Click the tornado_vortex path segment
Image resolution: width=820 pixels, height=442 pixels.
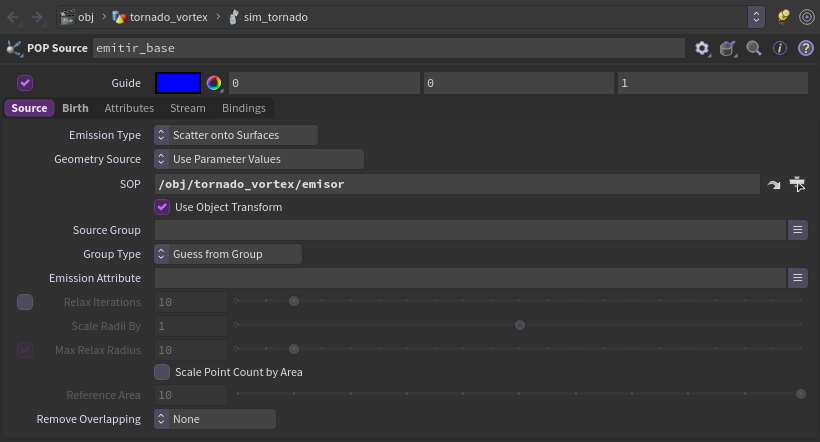(x=168, y=17)
